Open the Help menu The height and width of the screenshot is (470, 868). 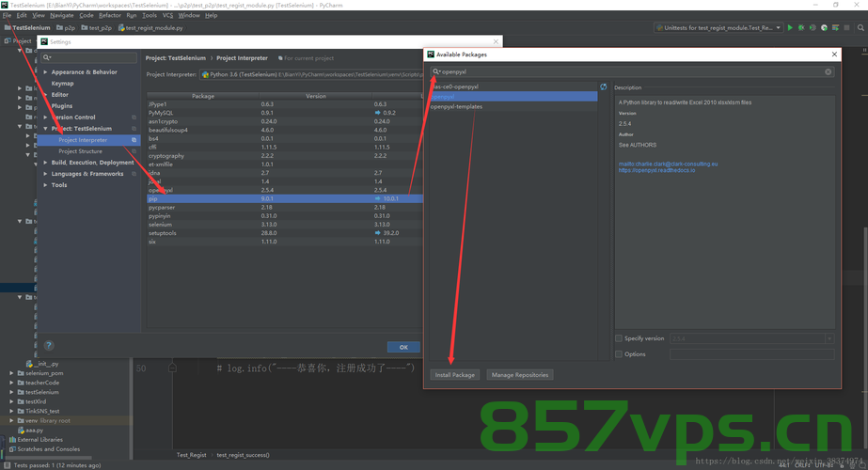(x=211, y=15)
